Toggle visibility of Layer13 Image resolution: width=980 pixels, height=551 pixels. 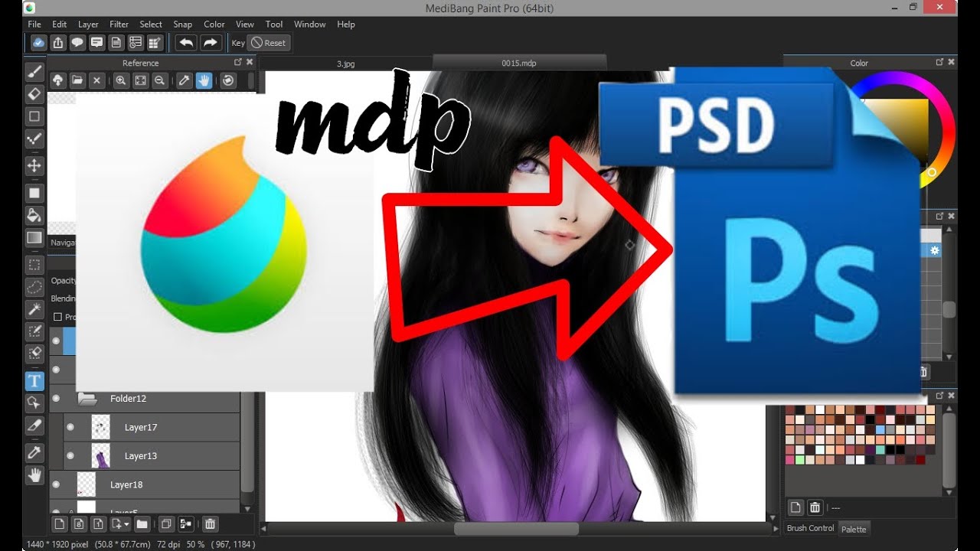(70, 456)
